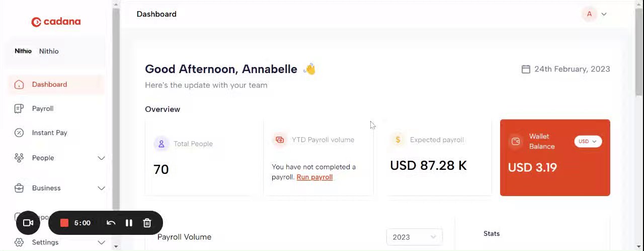
Task: Restart recording with the undo arrow
Action: coord(111,223)
